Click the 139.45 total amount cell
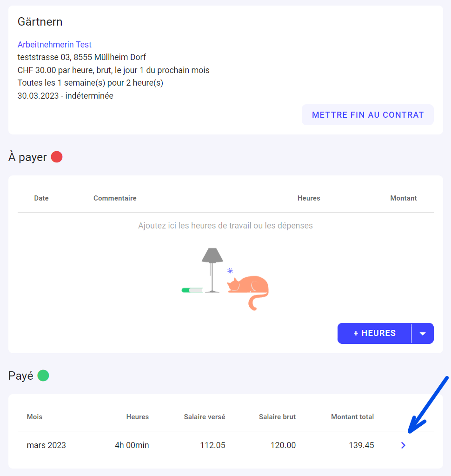The image size is (451, 476). [361, 445]
